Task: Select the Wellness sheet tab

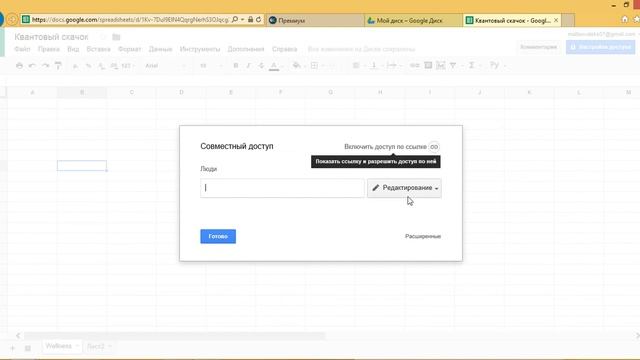Action: pyautogui.click(x=61, y=346)
